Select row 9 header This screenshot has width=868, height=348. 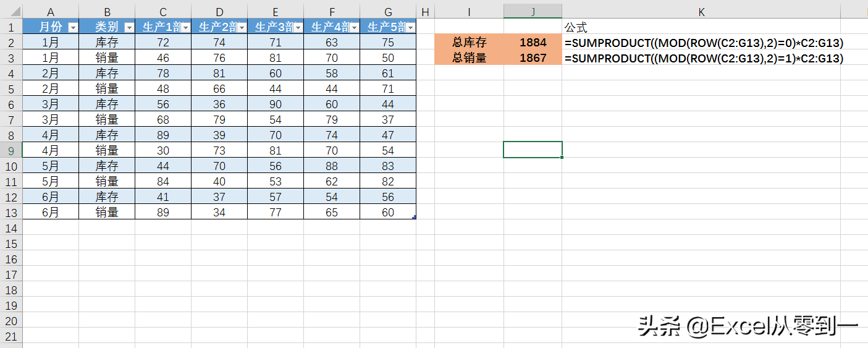[11, 150]
